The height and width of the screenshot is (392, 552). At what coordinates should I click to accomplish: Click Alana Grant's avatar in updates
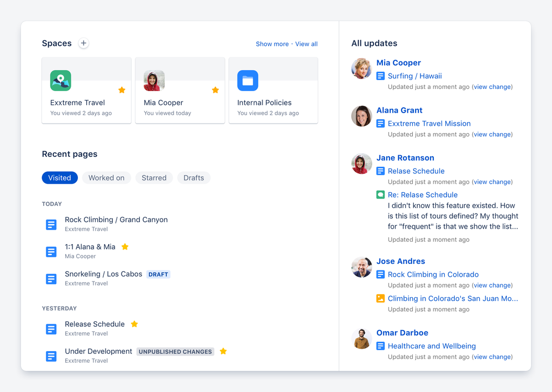point(361,116)
